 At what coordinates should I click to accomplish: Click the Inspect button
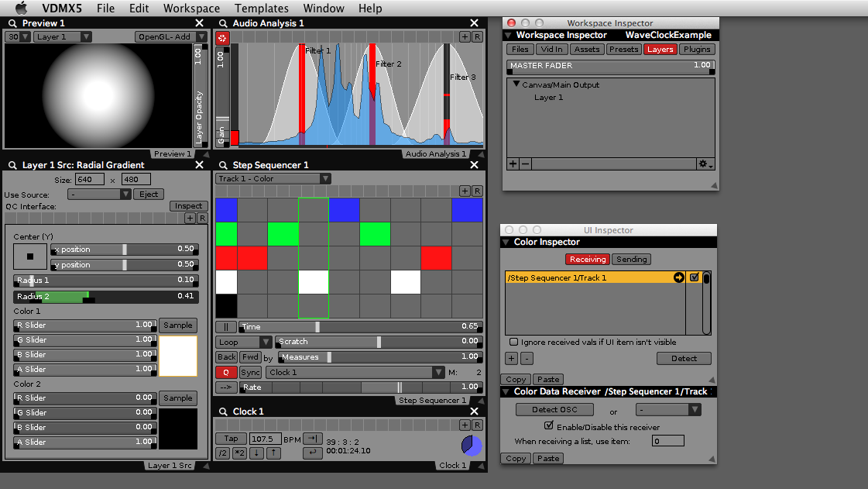pyautogui.click(x=188, y=206)
